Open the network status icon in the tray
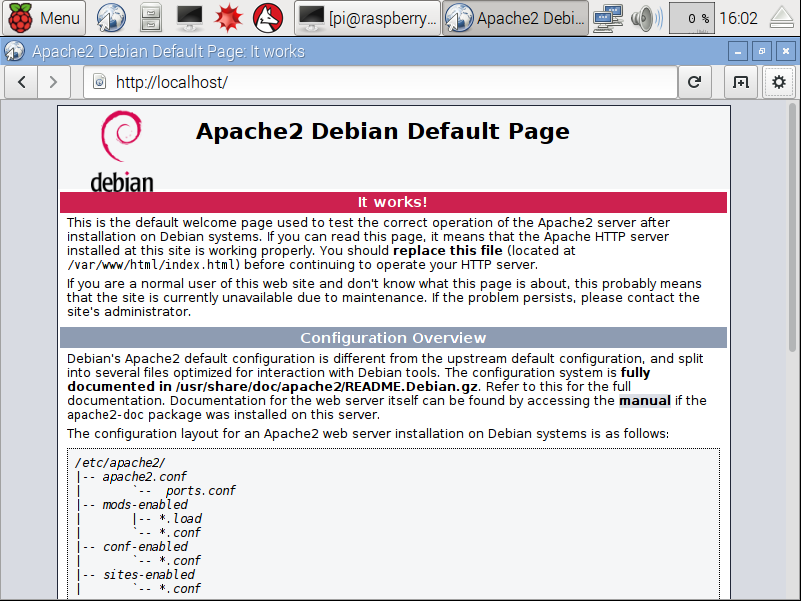The width and height of the screenshot is (801, 601). (608, 17)
